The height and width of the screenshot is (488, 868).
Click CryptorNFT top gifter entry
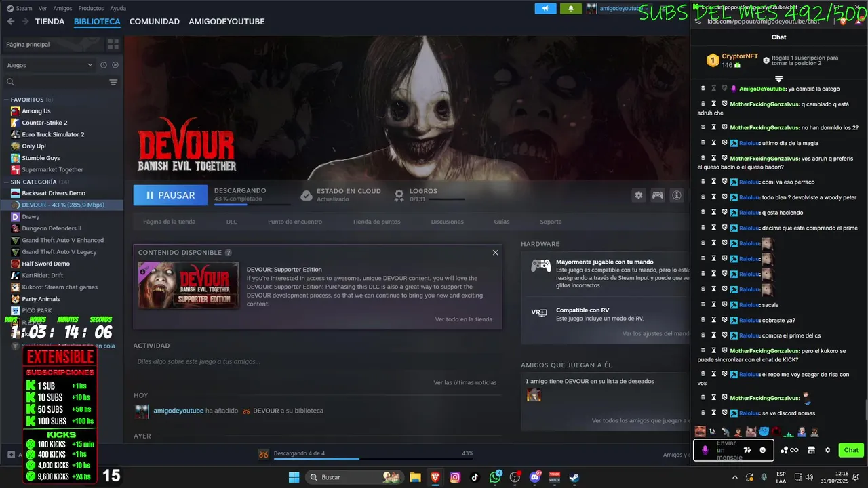click(x=732, y=60)
